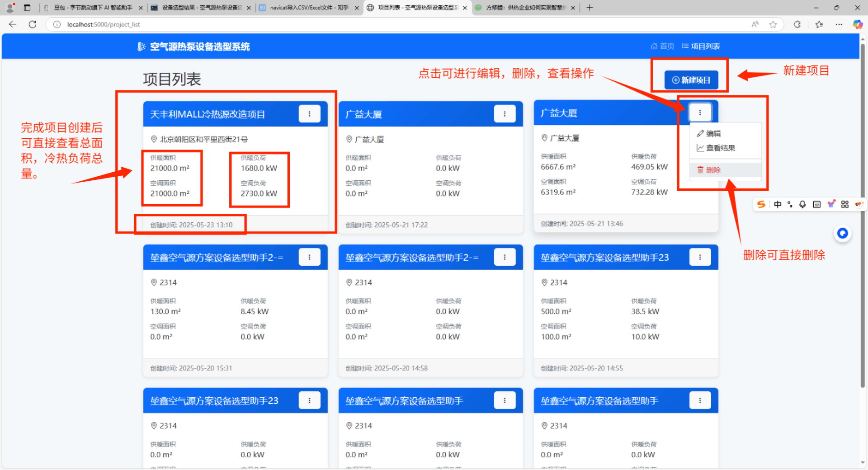Viewport: 868px width, 470px height.
Task: Choose 删除 from the card dropdown menu
Action: pos(725,170)
